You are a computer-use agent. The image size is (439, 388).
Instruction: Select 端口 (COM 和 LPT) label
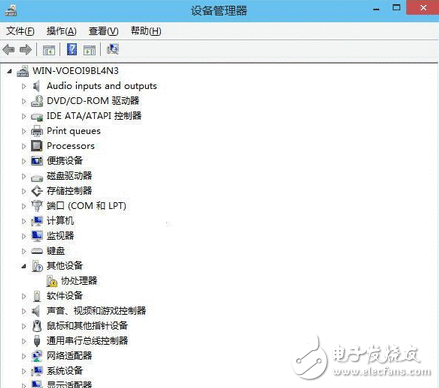(x=86, y=206)
